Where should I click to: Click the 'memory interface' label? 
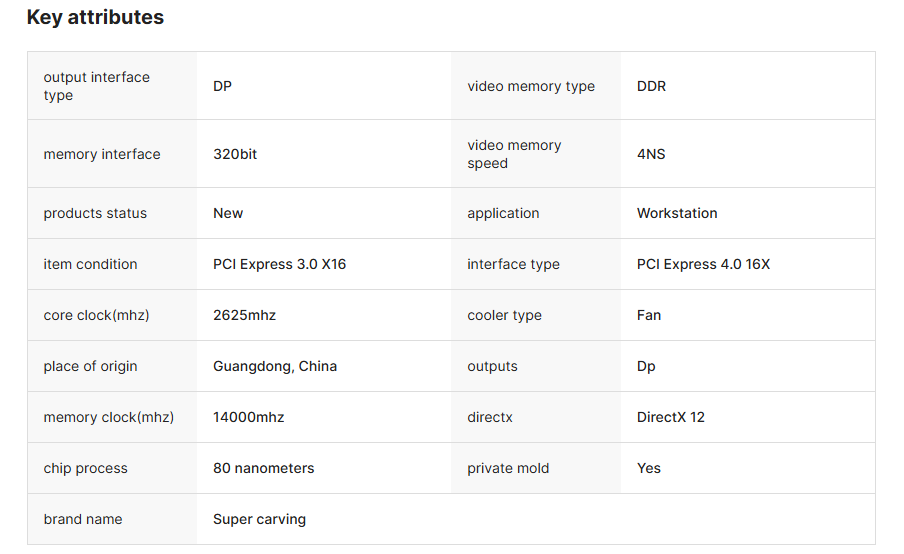pyautogui.click(x=102, y=154)
